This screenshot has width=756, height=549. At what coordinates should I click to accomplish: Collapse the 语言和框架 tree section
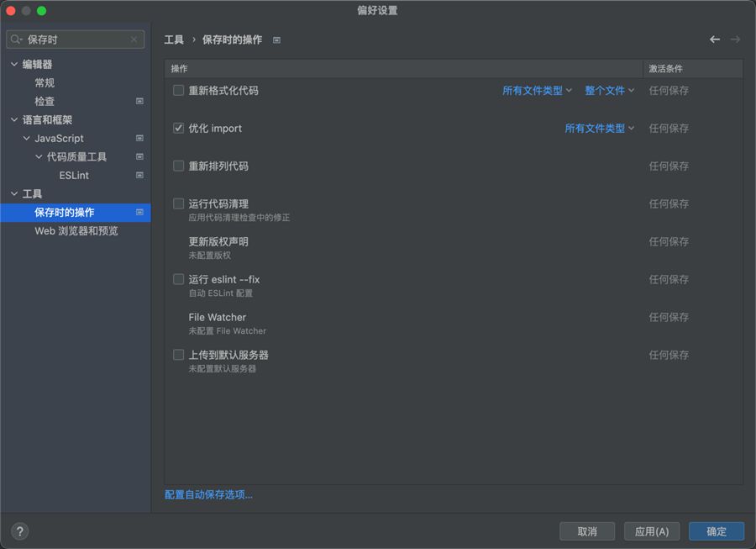13,120
